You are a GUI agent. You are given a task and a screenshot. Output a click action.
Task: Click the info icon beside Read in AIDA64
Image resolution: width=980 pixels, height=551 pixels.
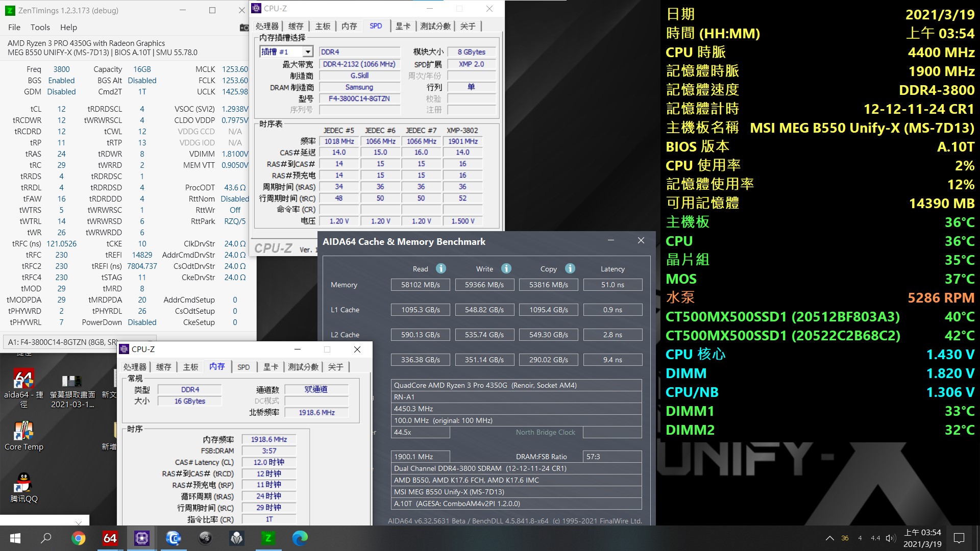click(441, 268)
